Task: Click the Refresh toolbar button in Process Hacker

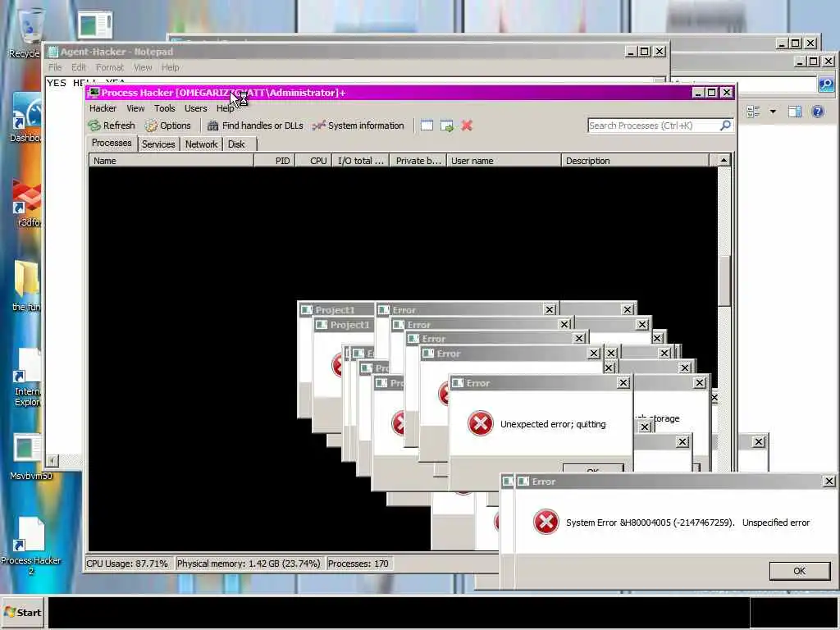Action: tap(112, 126)
